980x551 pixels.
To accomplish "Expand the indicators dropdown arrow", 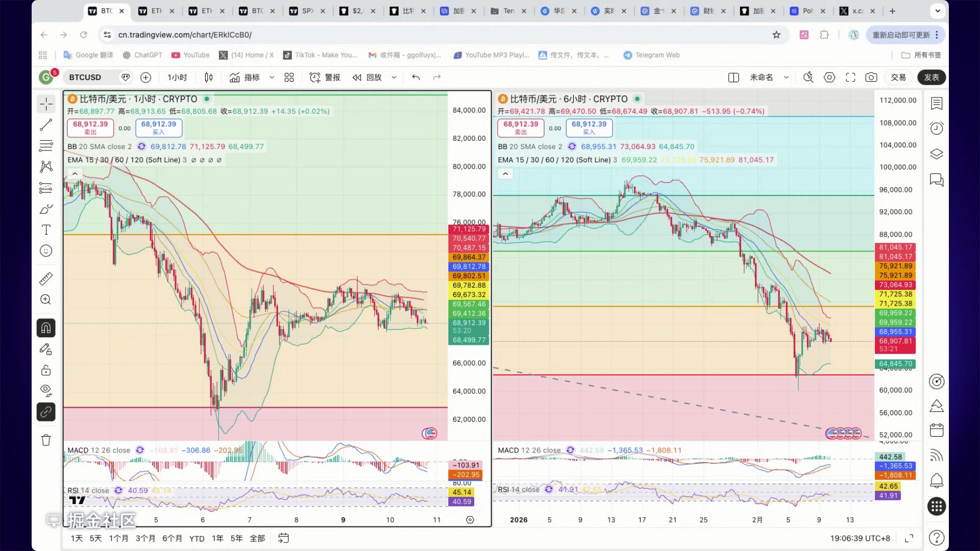I will click(x=272, y=78).
